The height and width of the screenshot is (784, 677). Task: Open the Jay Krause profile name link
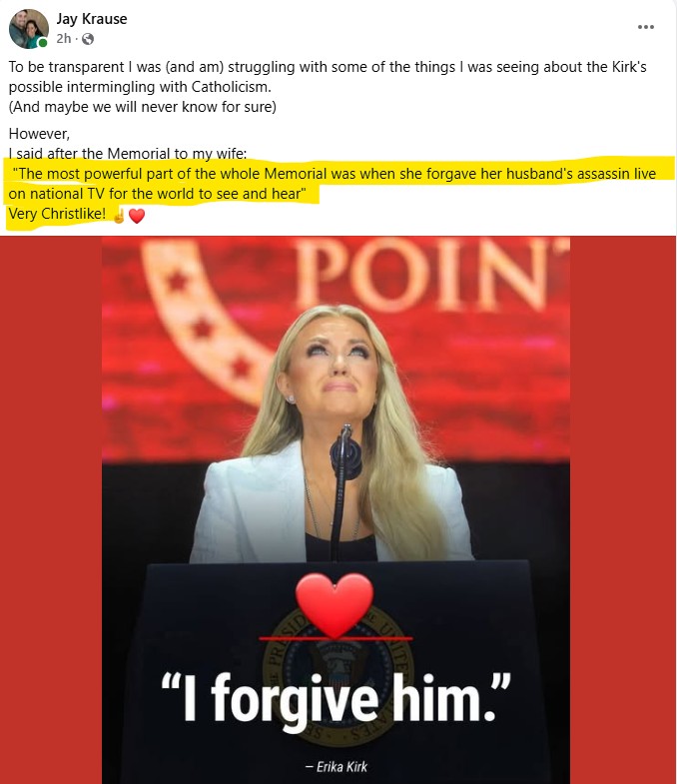click(92, 19)
